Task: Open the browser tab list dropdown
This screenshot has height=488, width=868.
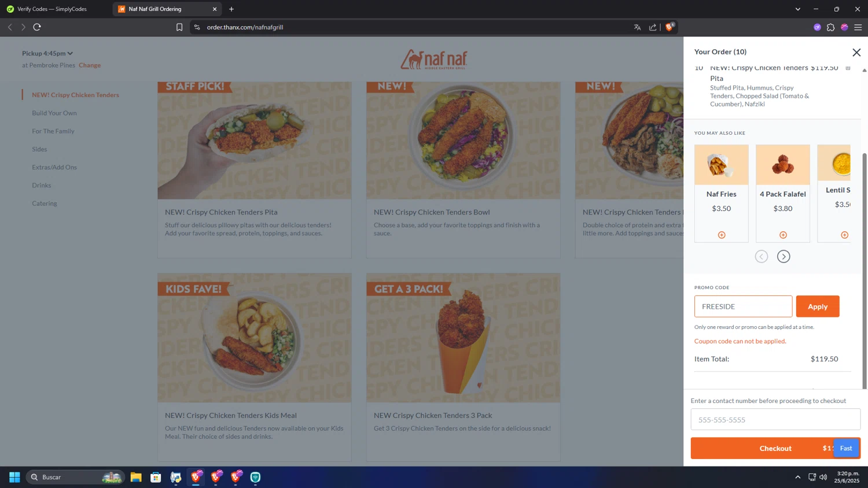Action: [797, 9]
